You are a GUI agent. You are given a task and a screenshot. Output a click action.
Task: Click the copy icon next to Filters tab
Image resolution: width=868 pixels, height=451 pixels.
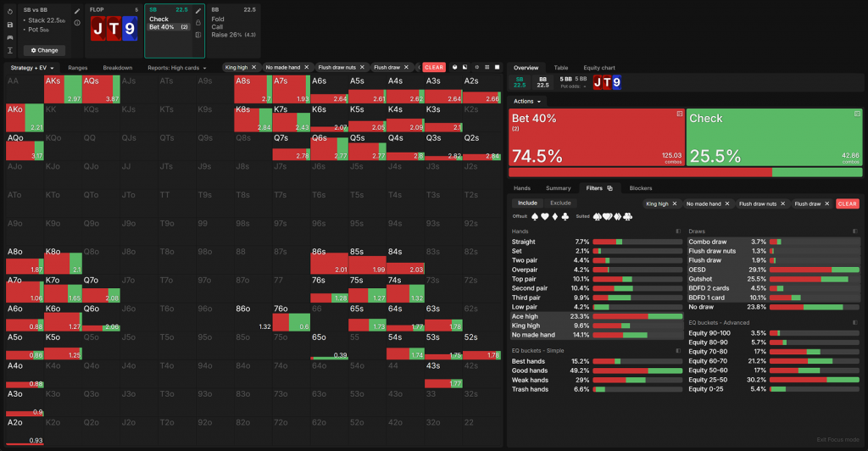pyautogui.click(x=609, y=188)
